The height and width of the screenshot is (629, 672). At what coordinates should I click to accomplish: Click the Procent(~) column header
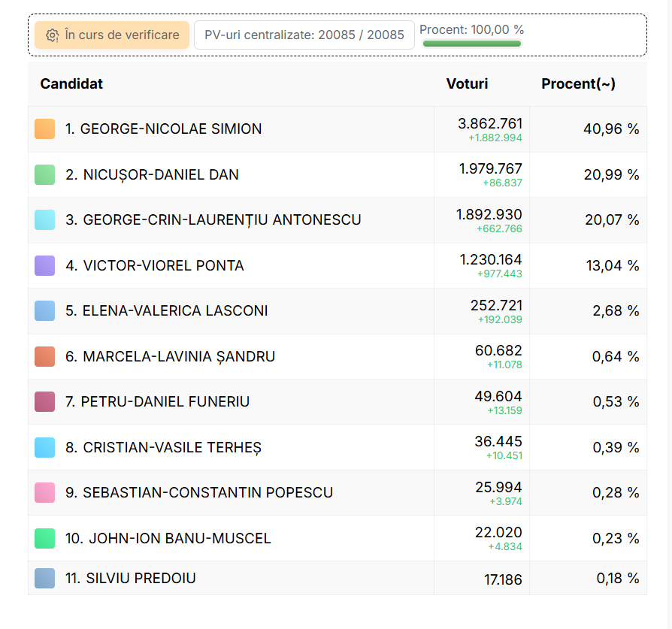[x=578, y=84]
